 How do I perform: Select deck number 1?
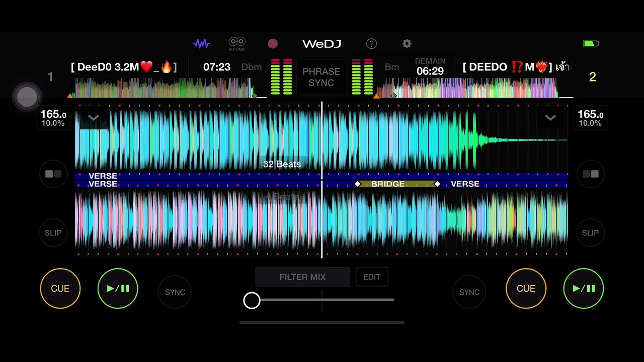tap(50, 77)
